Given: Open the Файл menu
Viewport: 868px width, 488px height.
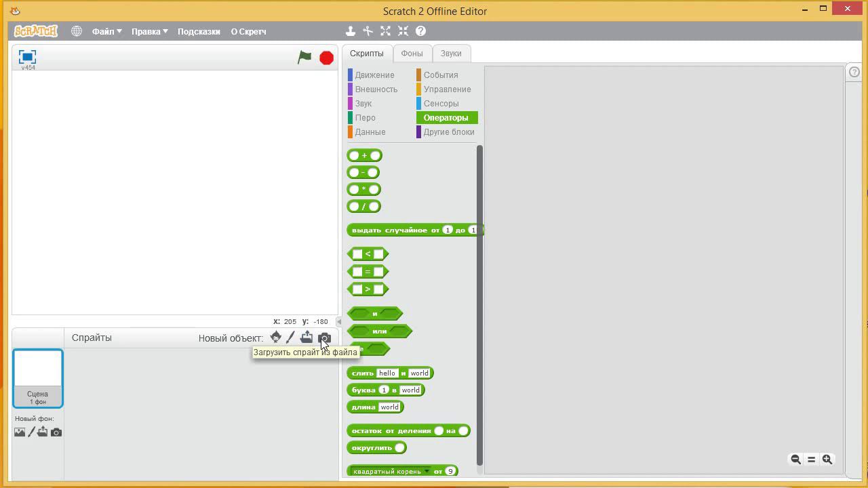Looking at the screenshot, I should tap(106, 31).
